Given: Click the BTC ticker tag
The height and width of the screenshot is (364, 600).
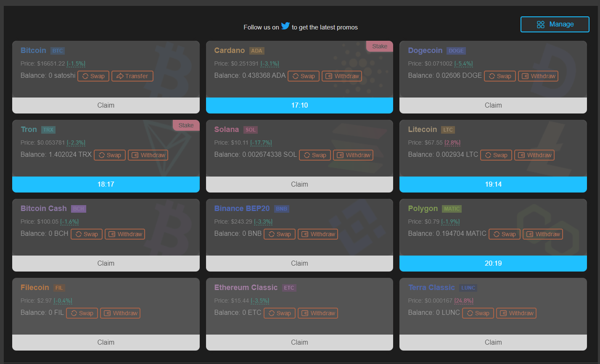Looking at the screenshot, I should (x=58, y=51).
